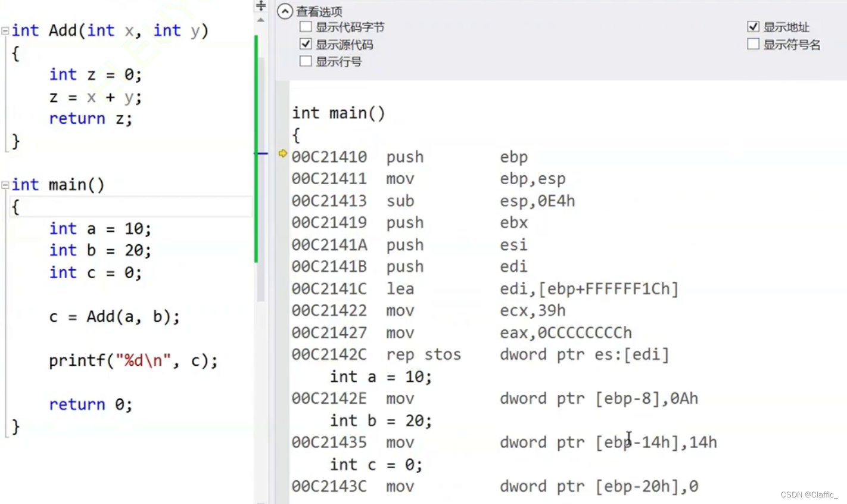Click address 00C2141B in disassembly

pyautogui.click(x=329, y=267)
